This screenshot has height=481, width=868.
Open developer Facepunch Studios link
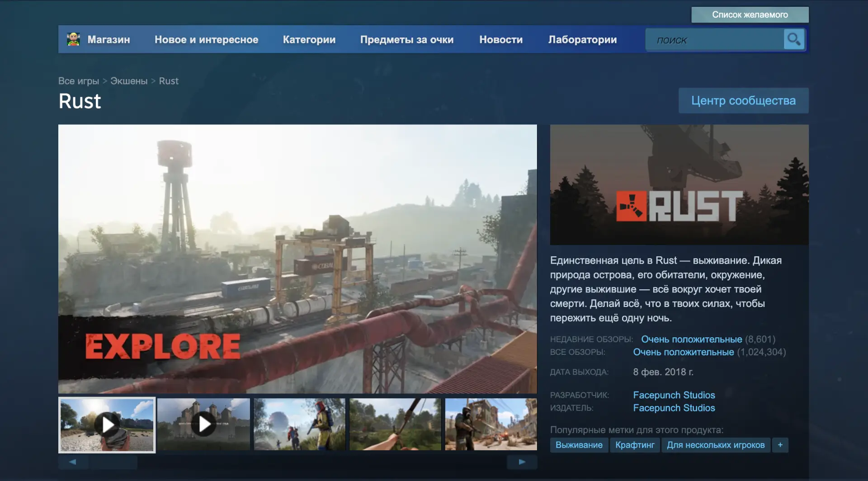pyautogui.click(x=674, y=395)
